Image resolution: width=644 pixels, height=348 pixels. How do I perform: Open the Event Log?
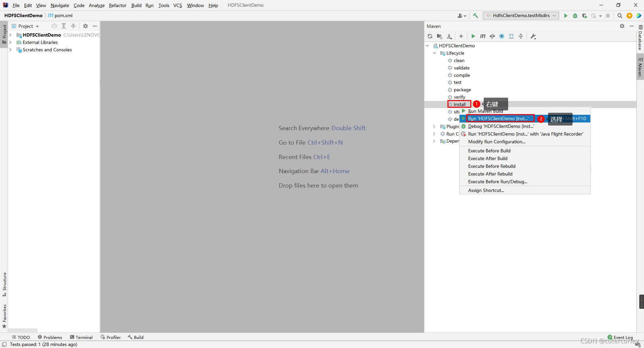pyautogui.click(x=620, y=337)
